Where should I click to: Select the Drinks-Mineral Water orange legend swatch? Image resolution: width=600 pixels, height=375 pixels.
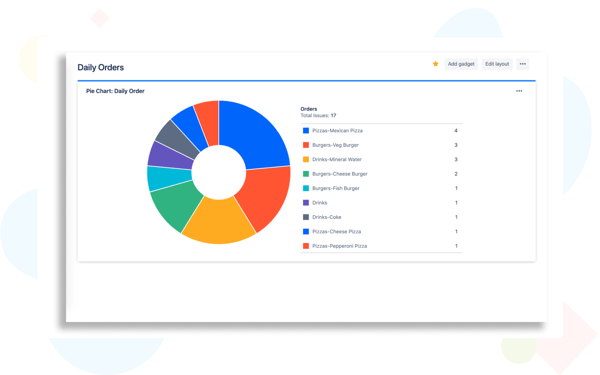tap(306, 159)
